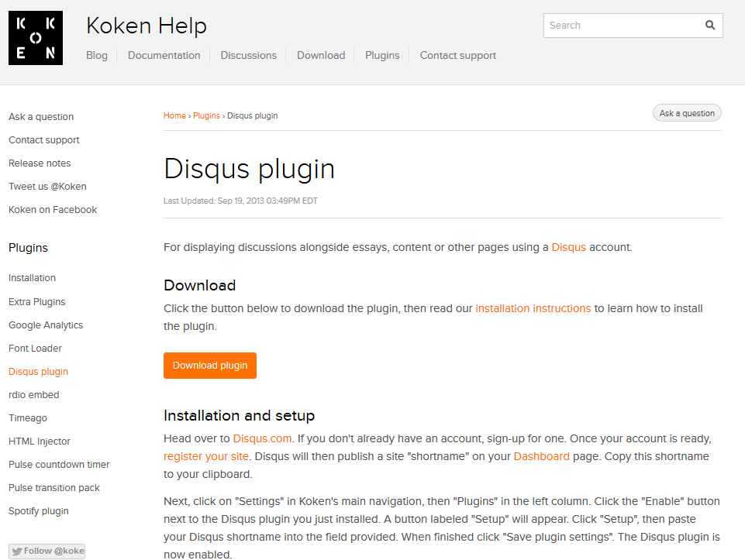Open Plugins in top navigation
This screenshot has height=560, width=745.
click(x=382, y=56)
